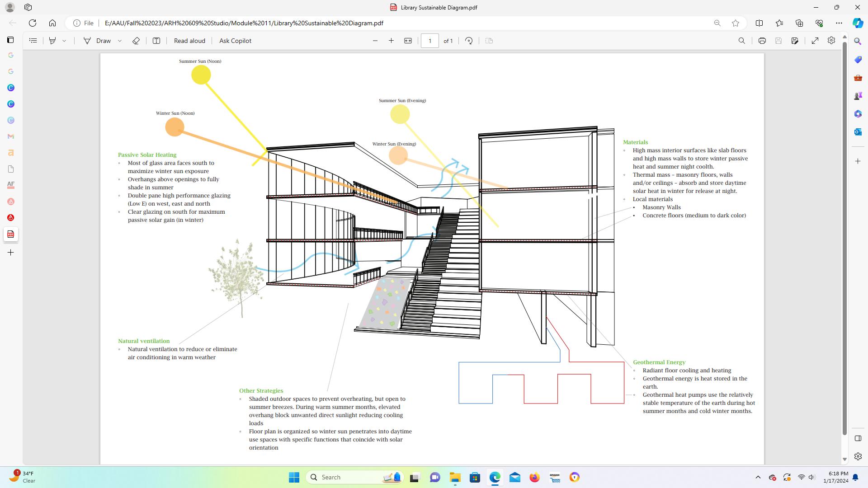868x488 pixels.
Task: Toggle the Add text tool
Action: [156, 41]
